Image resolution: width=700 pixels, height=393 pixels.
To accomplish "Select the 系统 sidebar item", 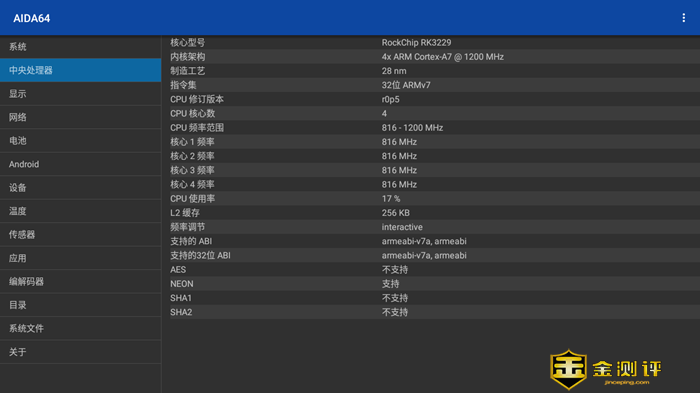I will tap(80, 47).
